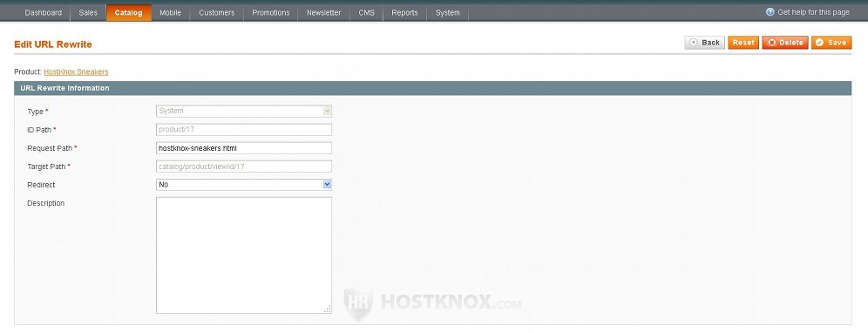The width and height of the screenshot is (868, 333).
Task: Open the Mobile menu
Action: tap(171, 13)
